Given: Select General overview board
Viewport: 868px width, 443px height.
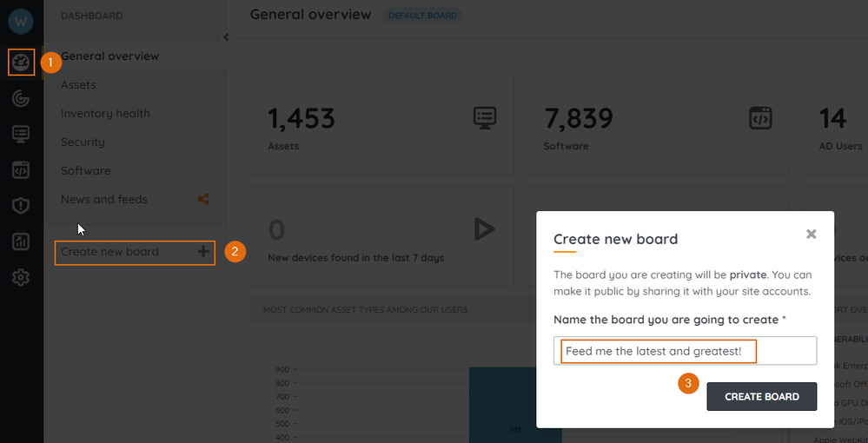Looking at the screenshot, I should click(109, 56).
